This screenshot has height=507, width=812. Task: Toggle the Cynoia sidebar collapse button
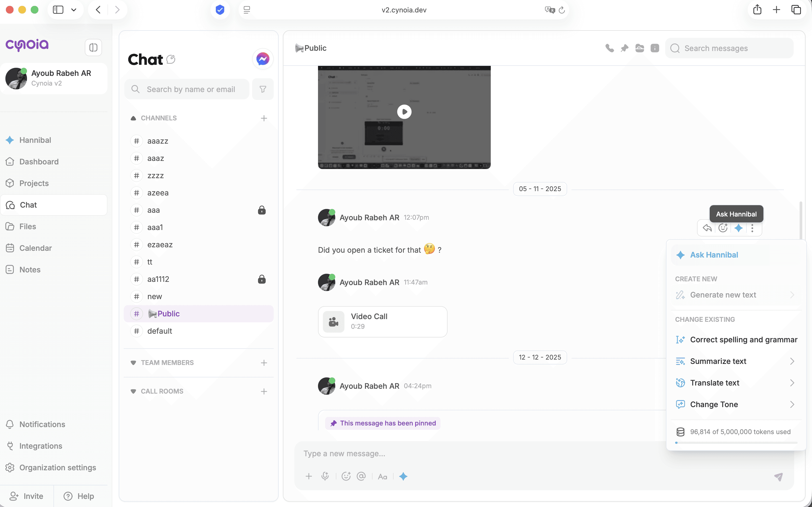coord(93,48)
